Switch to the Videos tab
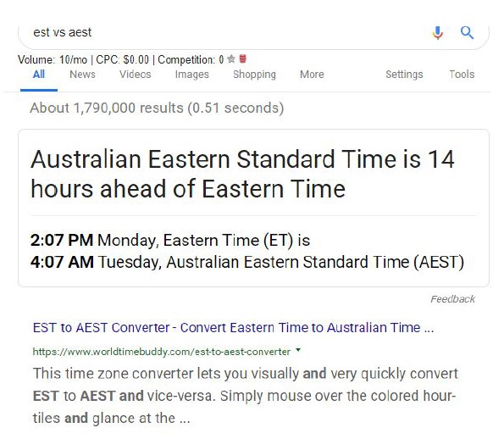This screenshot has height=439, width=504. (x=135, y=75)
